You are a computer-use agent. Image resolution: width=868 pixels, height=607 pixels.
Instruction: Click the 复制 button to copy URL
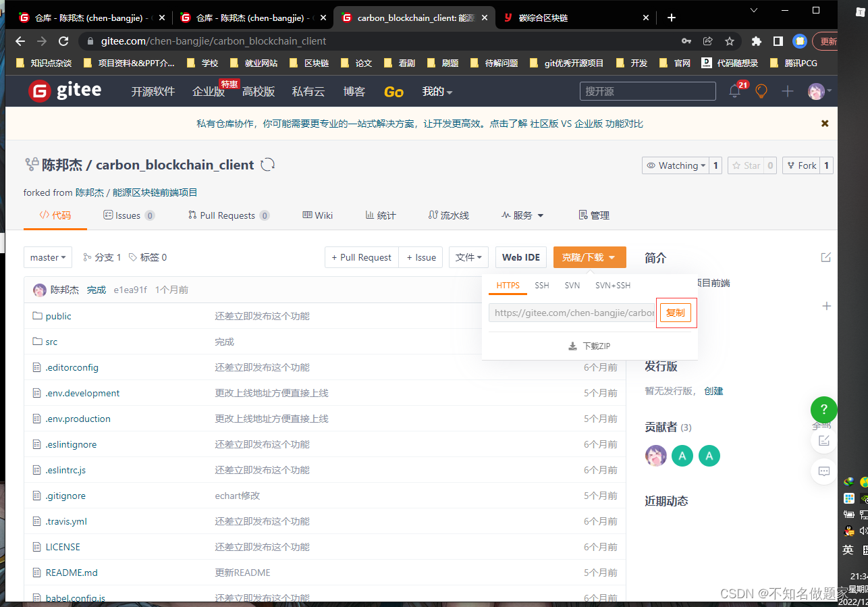tap(676, 313)
